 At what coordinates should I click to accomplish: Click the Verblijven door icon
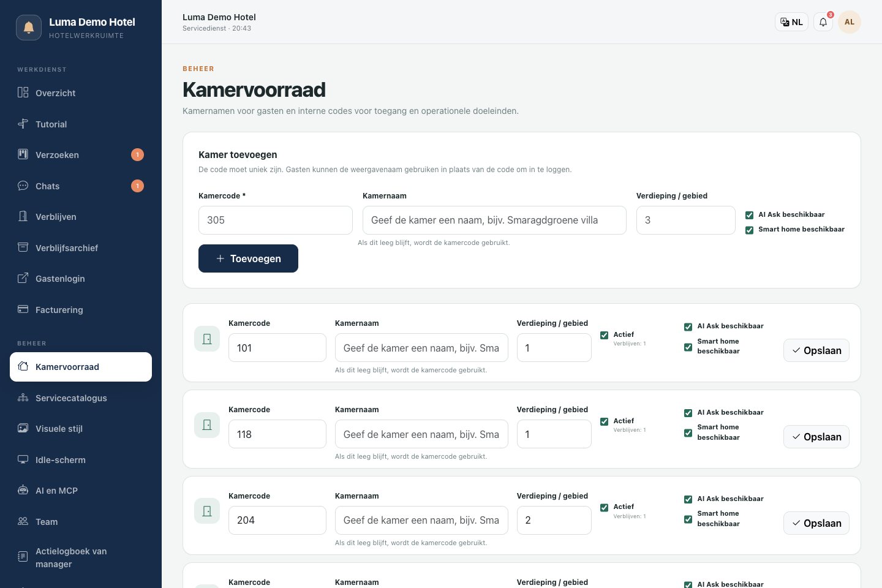(23, 216)
